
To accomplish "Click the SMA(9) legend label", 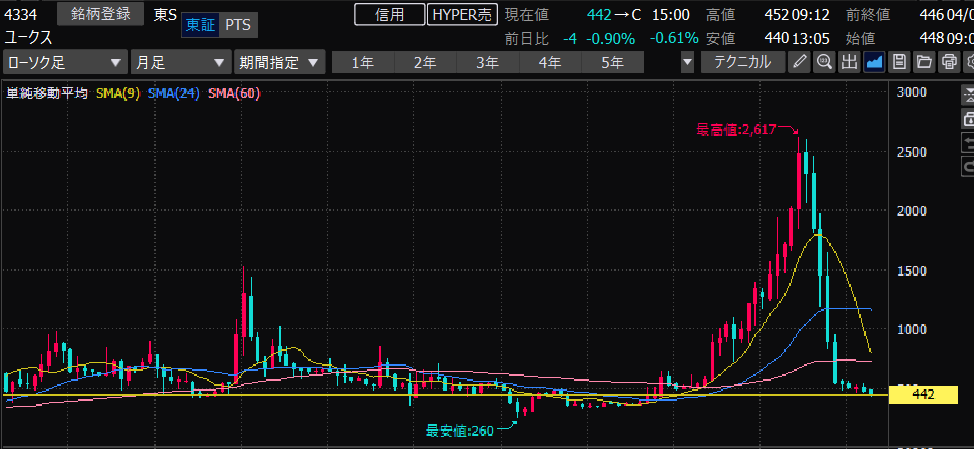I will click(x=118, y=94).
